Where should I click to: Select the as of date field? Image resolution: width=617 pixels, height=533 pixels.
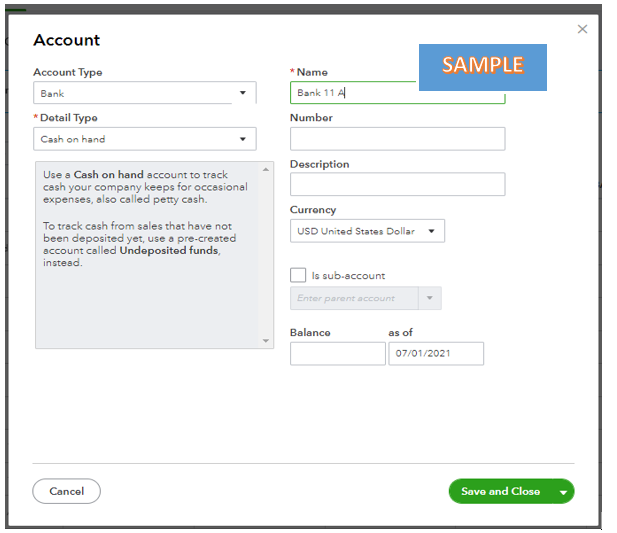[x=436, y=353]
